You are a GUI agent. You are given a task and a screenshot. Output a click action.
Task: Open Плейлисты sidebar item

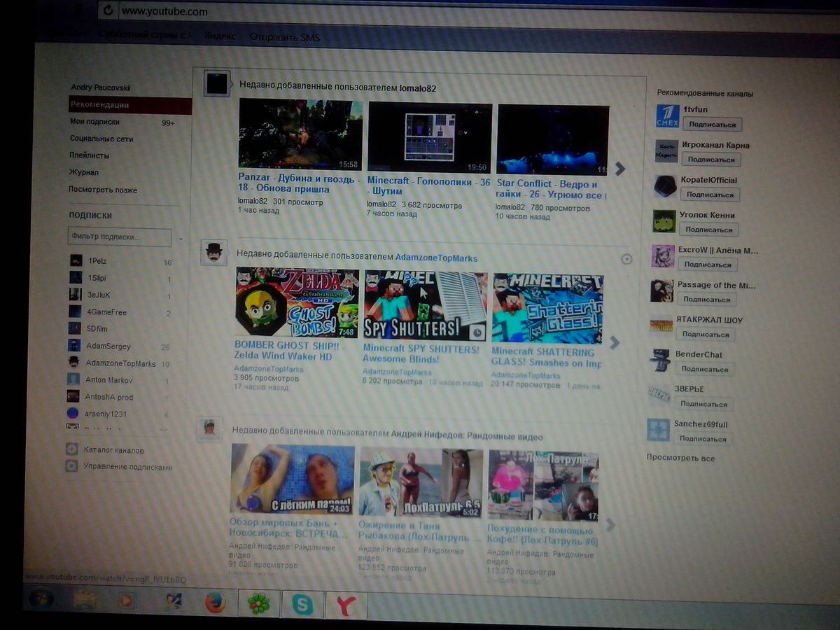[x=89, y=155]
